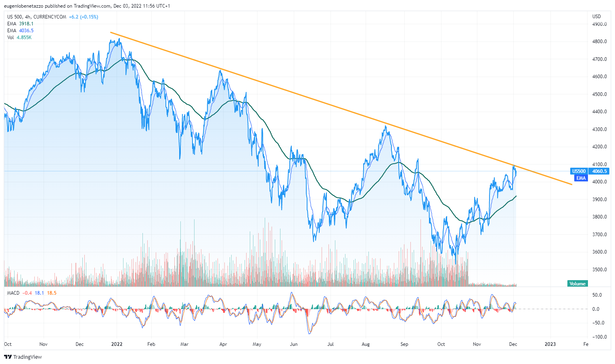Select the Feb label on time axis
The width and height of the screenshot is (615, 364).
pyautogui.click(x=151, y=344)
